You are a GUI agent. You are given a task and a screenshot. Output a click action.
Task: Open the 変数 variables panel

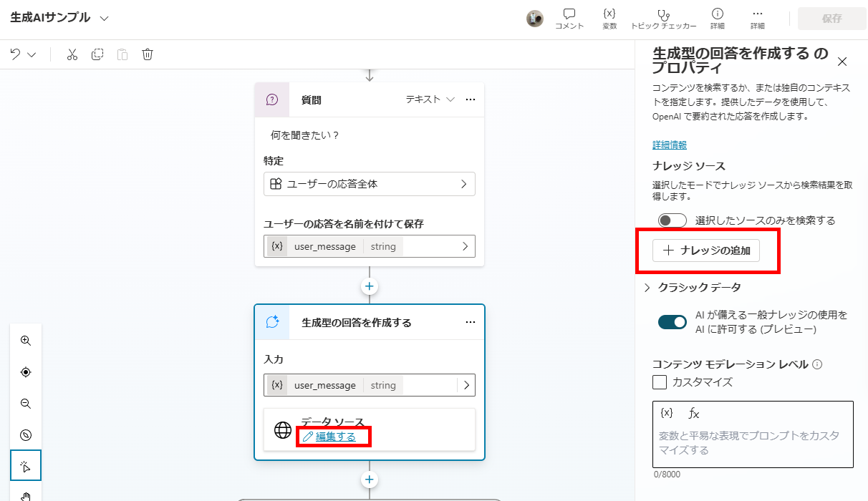click(x=609, y=19)
